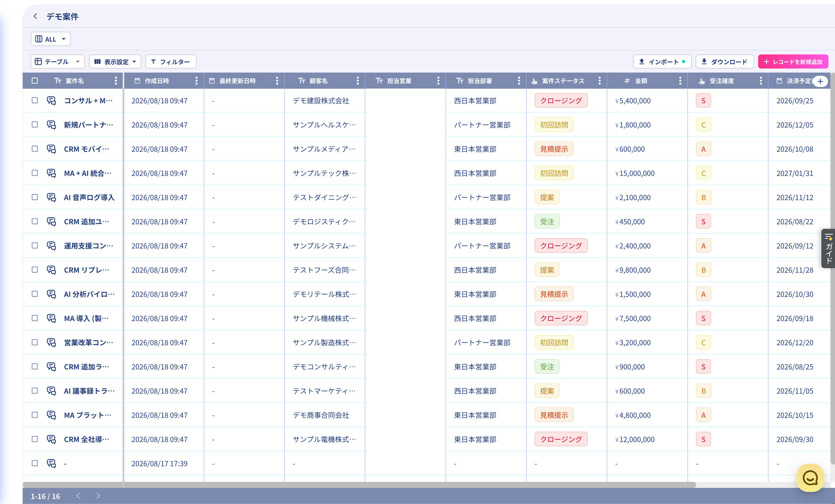835x504 pixels.
Task: Click the vertical table scrollbar
Action: (x=832, y=268)
